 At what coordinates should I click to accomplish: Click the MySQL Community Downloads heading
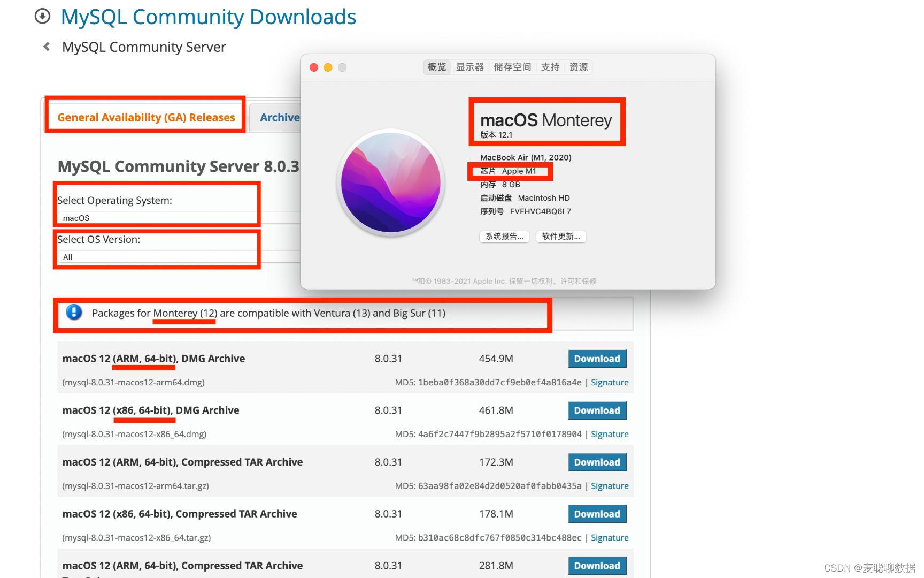point(209,17)
